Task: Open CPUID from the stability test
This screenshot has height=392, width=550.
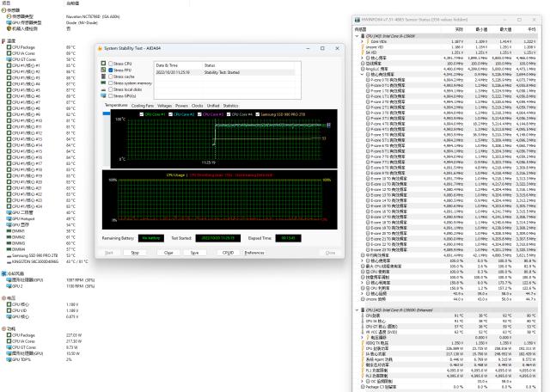Action: pos(228,253)
